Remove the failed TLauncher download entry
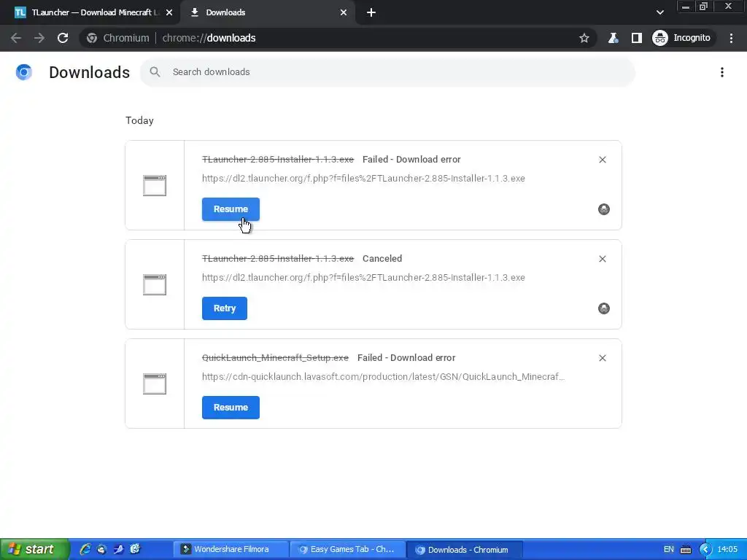 click(x=602, y=160)
